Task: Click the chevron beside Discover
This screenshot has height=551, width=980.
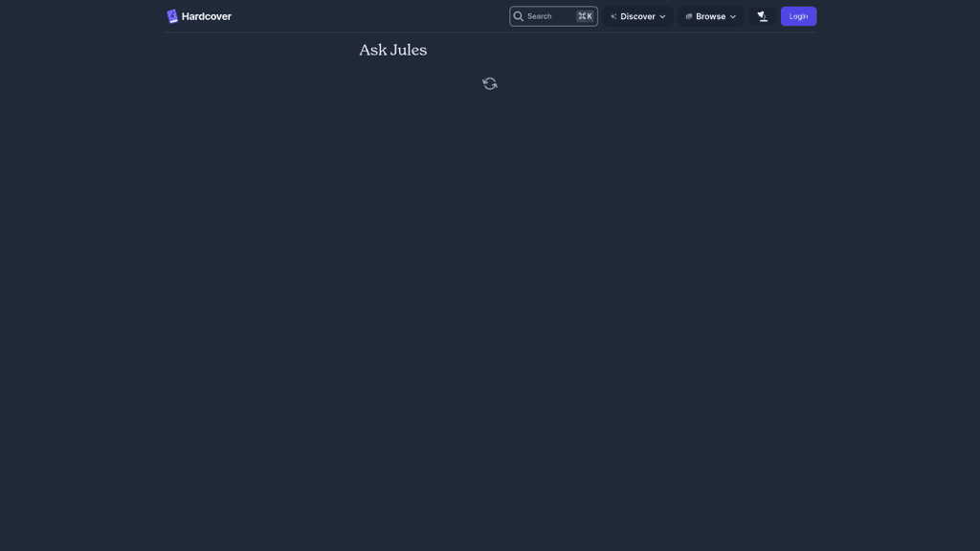Action: click(x=660, y=16)
